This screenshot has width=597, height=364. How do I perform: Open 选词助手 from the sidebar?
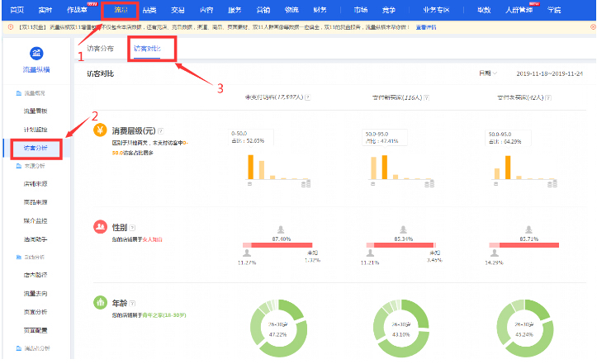click(x=36, y=239)
